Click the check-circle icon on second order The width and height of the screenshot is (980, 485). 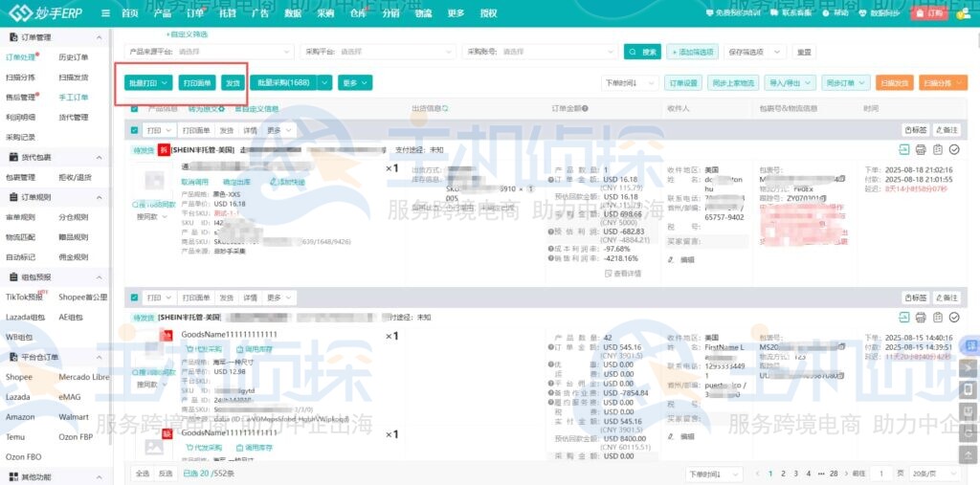pos(954,317)
